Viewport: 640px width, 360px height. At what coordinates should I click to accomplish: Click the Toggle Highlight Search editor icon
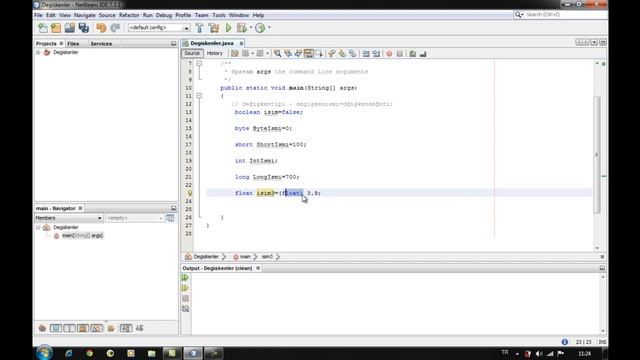[x=309, y=53]
